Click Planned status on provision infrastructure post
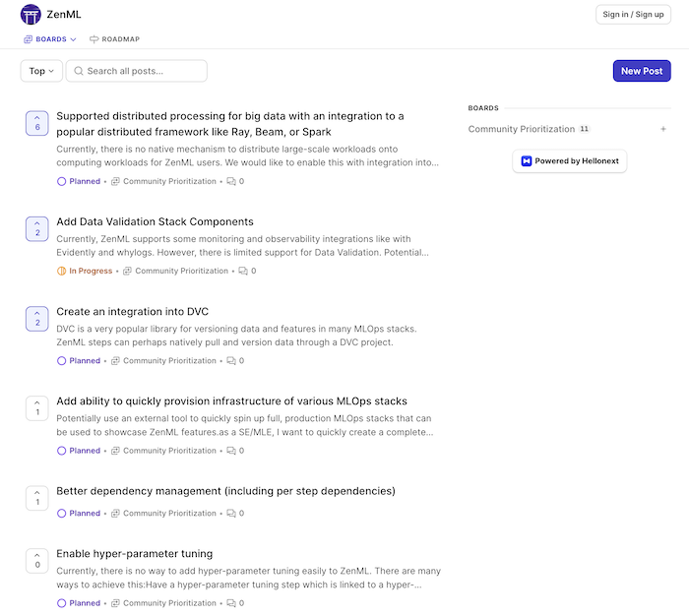This screenshot has width=689, height=616. click(79, 451)
